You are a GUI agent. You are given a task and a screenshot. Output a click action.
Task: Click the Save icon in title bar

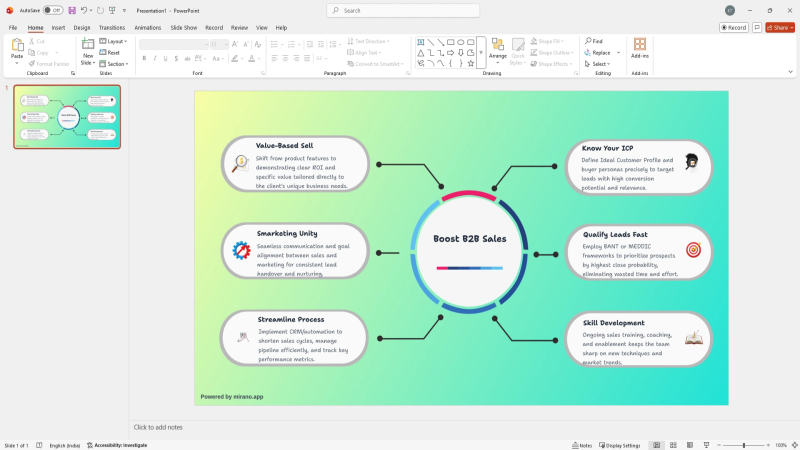click(x=72, y=10)
